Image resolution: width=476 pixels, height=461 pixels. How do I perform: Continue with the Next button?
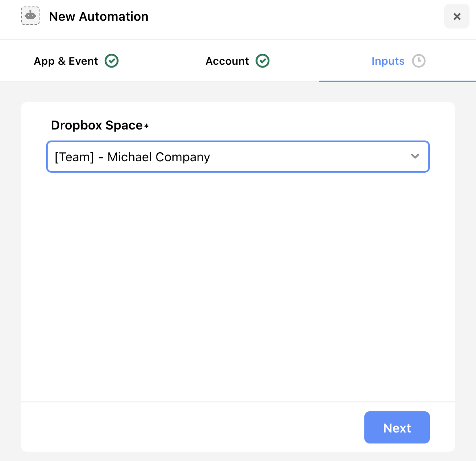tap(397, 427)
